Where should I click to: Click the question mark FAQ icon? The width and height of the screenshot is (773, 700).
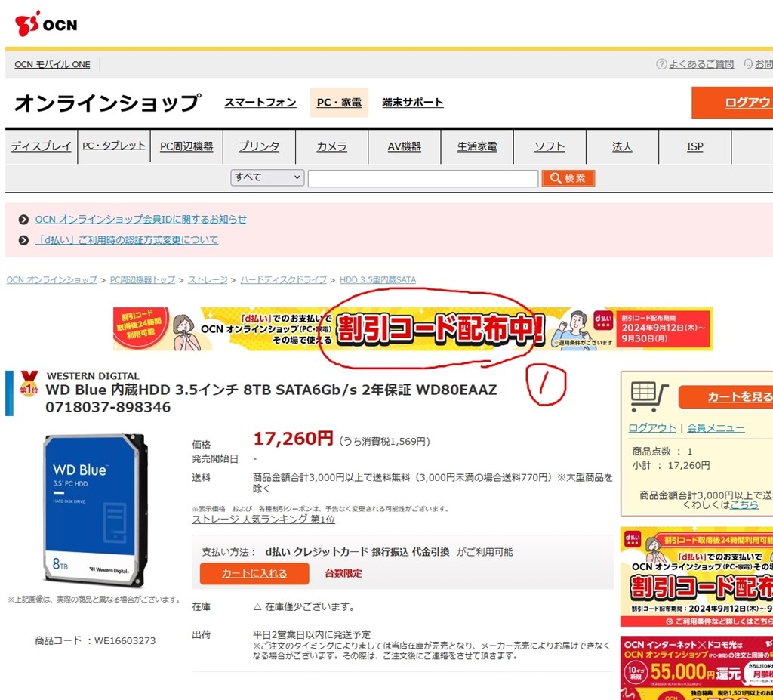[661, 64]
